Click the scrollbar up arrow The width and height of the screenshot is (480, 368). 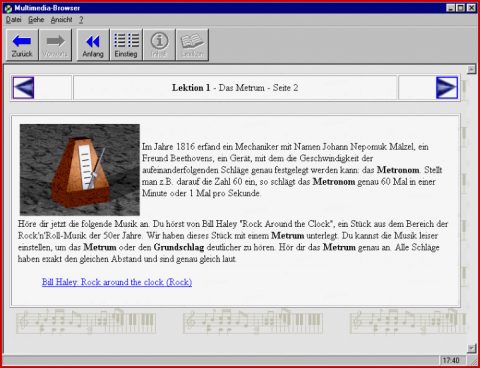pyautogui.click(x=471, y=69)
